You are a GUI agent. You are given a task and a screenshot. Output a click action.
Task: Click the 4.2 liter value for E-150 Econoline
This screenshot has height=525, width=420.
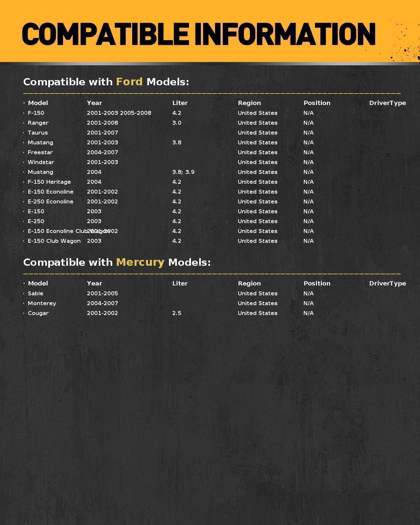pos(177,192)
